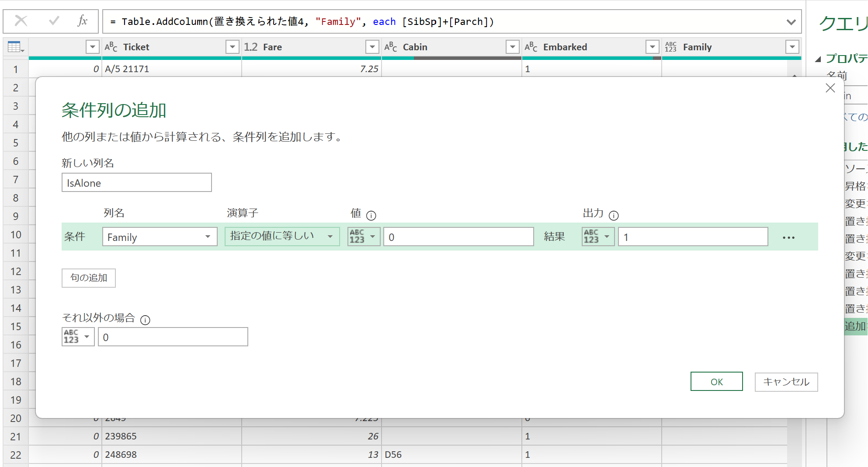Click the 1.2 data type icon on Fare column
Screen dimensions: 868x467
tap(250, 47)
